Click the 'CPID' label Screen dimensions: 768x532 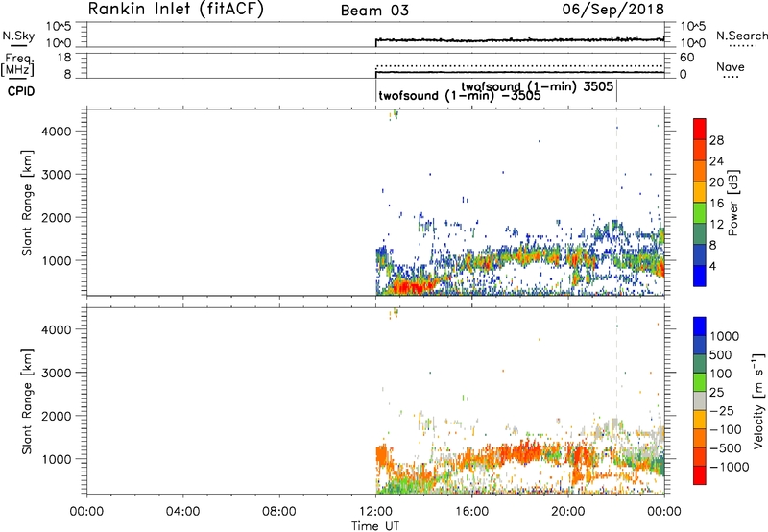pyautogui.click(x=21, y=91)
